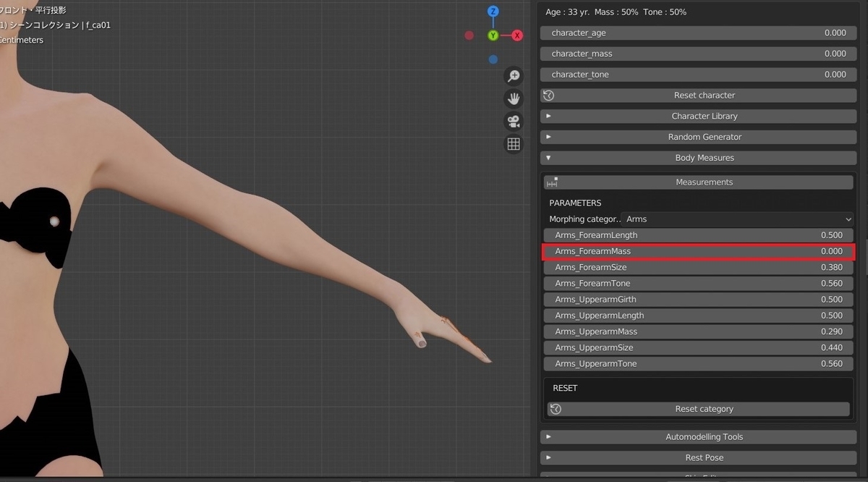868x482 pixels.
Task: Toggle the perspective/orthographic grid icon
Action: [x=514, y=144]
